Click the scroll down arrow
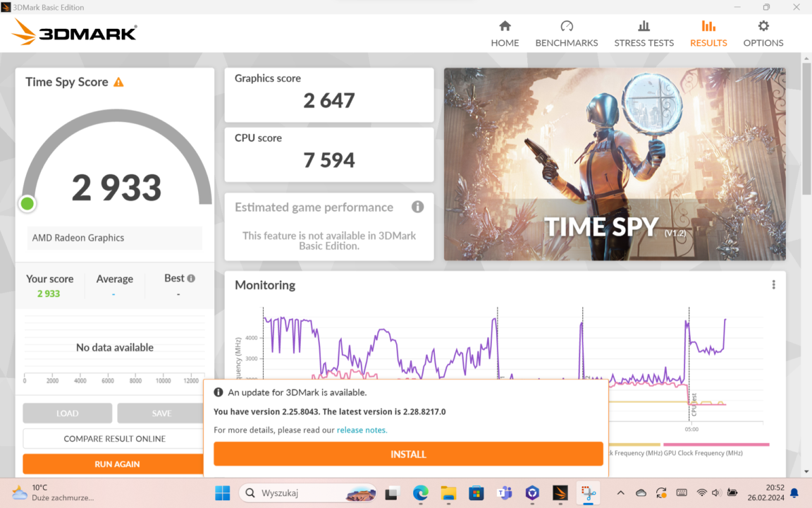This screenshot has height=508, width=812. pos(806,472)
